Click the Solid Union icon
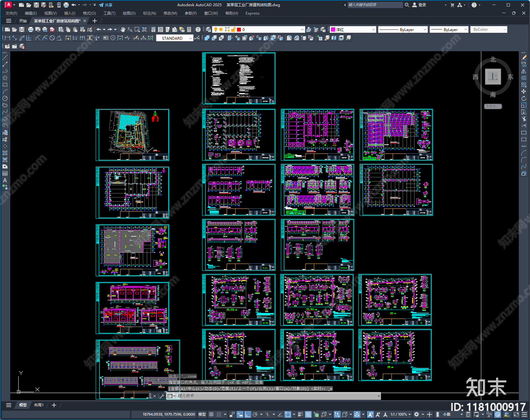530x420 pixels. click(x=207, y=38)
